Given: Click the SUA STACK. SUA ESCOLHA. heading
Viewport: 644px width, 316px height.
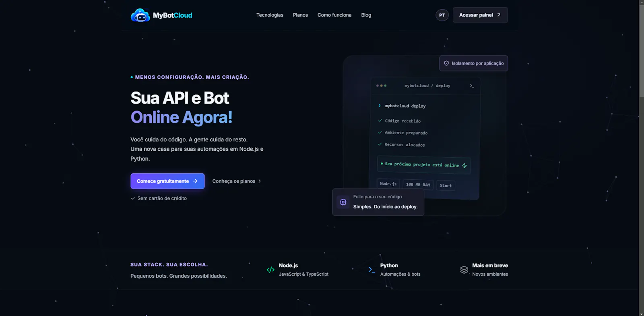Looking at the screenshot, I should click(169, 264).
